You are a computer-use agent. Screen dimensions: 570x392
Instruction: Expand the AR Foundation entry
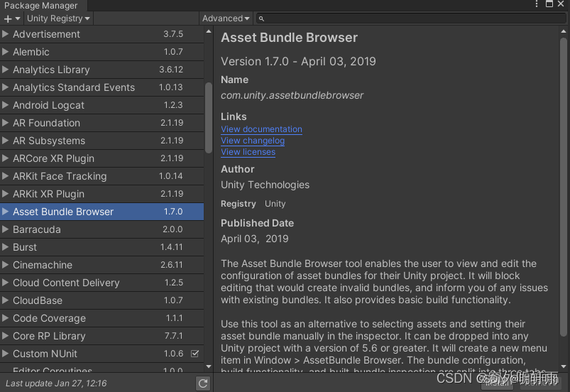[x=5, y=123]
